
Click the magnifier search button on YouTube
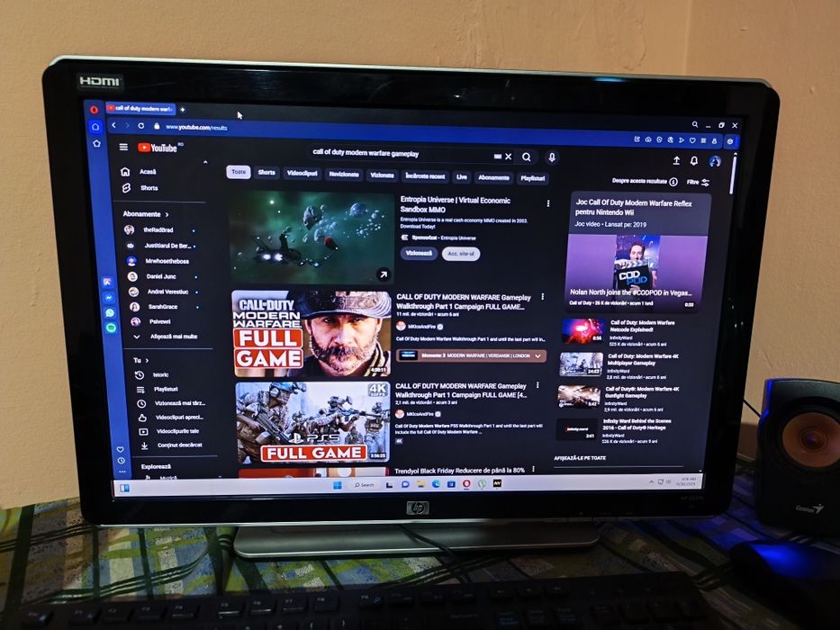(x=527, y=157)
